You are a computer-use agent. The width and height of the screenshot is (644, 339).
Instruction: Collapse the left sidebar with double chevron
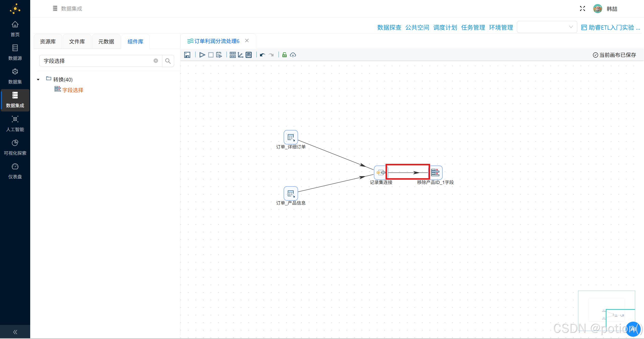pyautogui.click(x=15, y=332)
